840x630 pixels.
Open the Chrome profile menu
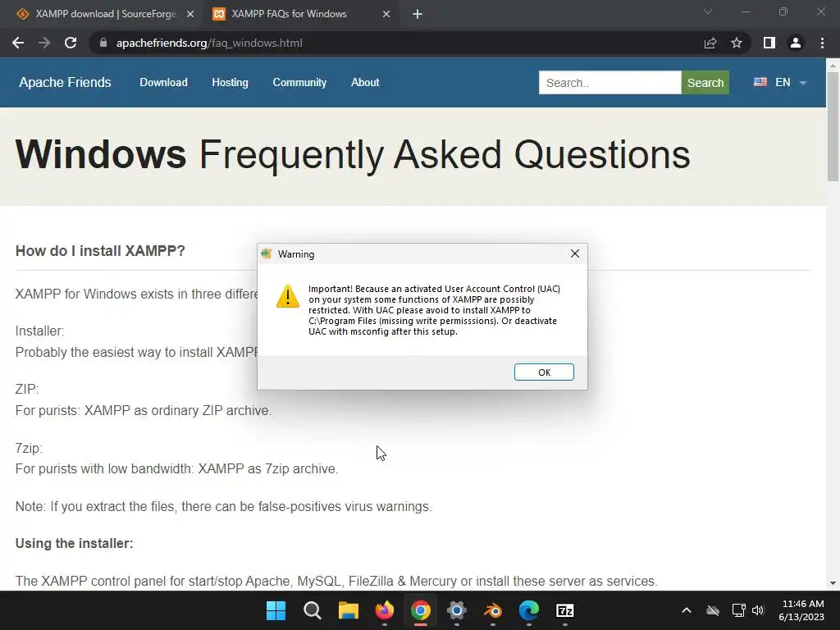click(796, 43)
